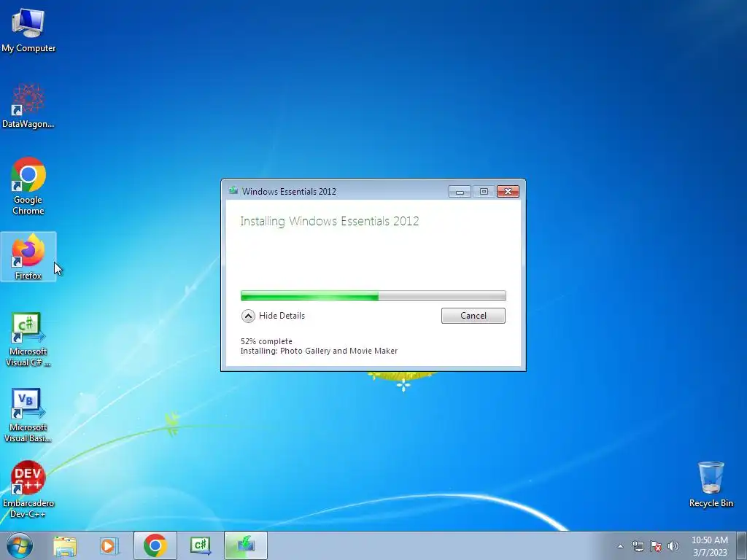Select the Microsoft Visual C# desktop shortcut
The height and width of the screenshot is (560, 747).
click(28, 339)
